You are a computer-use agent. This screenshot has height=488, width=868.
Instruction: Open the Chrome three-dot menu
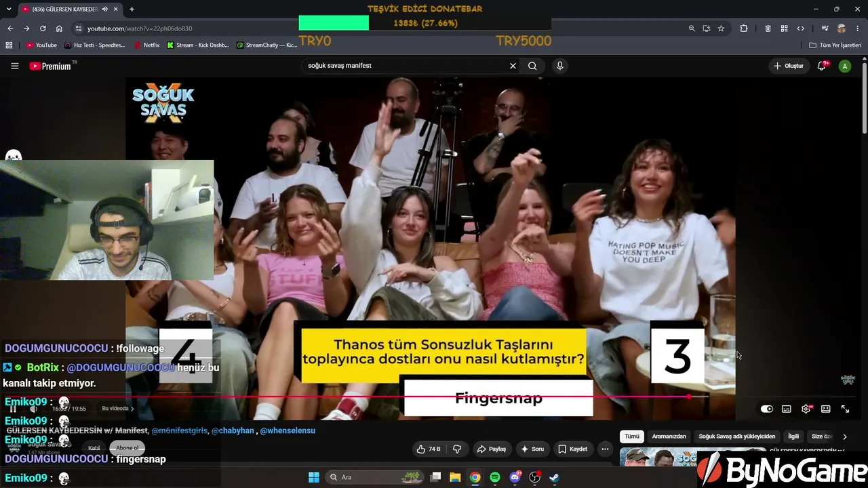tap(858, 28)
